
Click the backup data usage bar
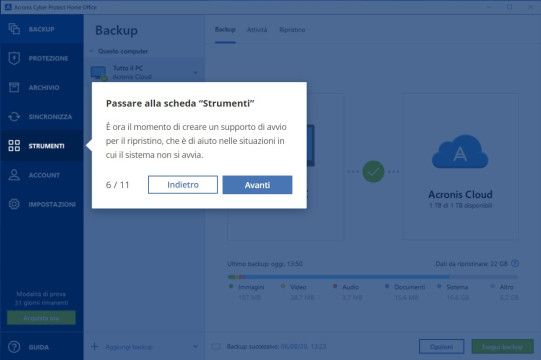(372, 277)
